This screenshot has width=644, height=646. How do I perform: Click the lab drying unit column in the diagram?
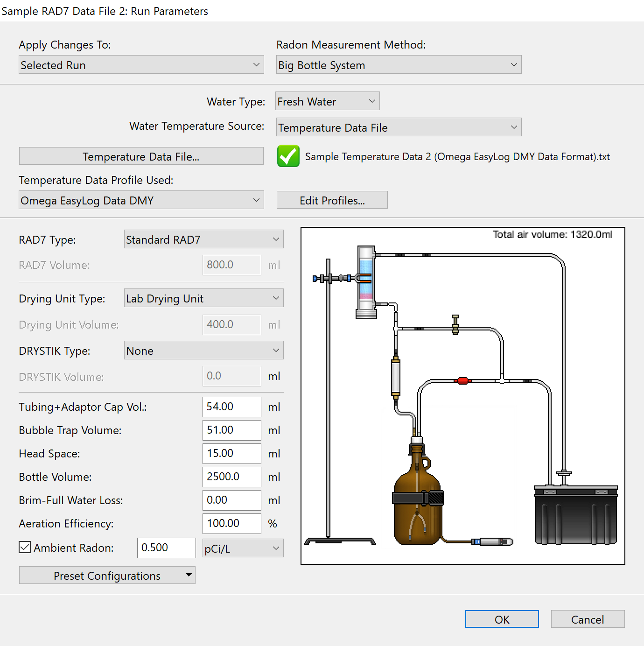(366, 282)
